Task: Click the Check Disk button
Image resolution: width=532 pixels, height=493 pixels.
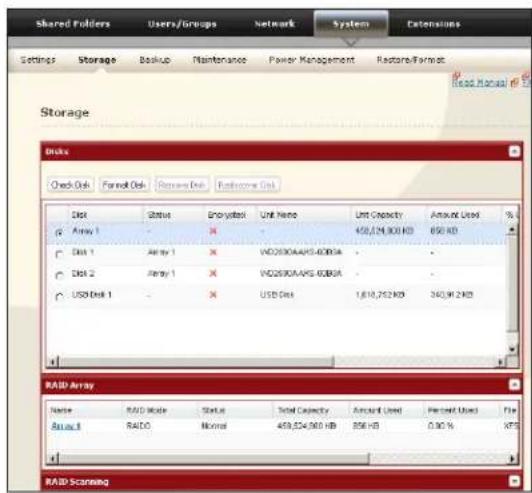Action: click(71, 185)
